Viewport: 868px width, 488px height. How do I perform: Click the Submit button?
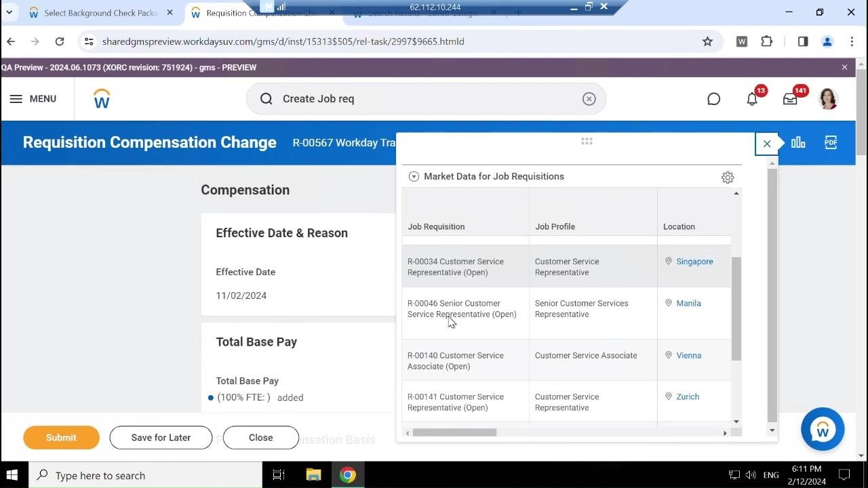[x=61, y=438]
